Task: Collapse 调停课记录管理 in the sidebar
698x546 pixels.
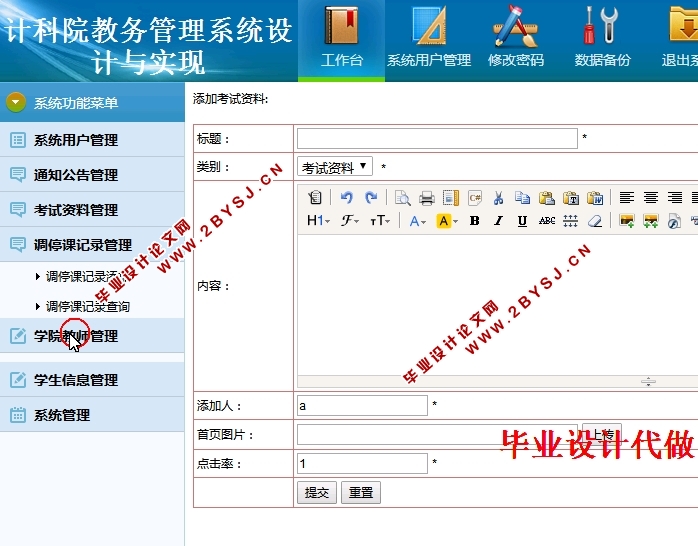Action: point(92,244)
